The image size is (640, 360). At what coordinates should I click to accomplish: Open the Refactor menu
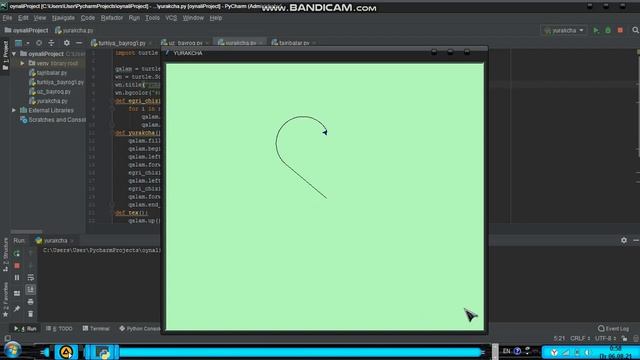pos(112,18)
